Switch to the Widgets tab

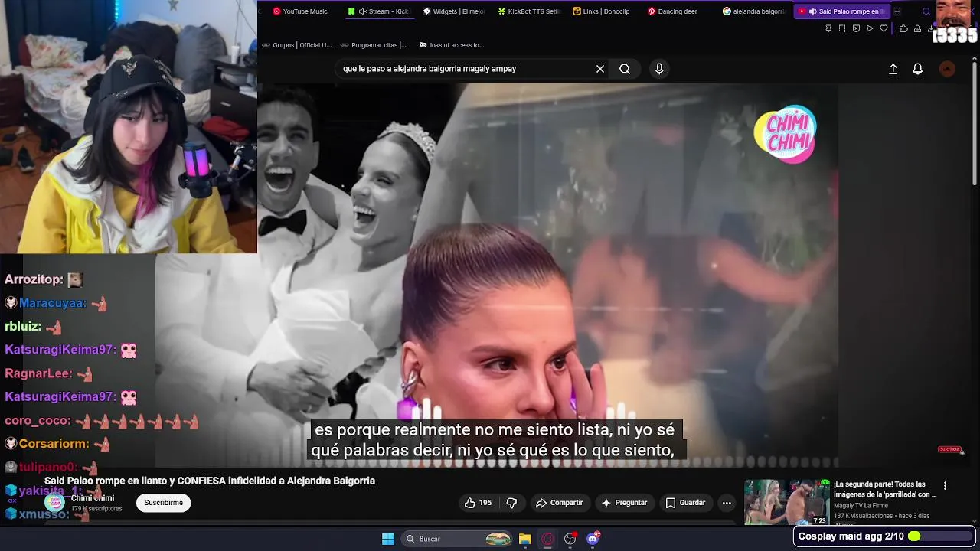453,11
